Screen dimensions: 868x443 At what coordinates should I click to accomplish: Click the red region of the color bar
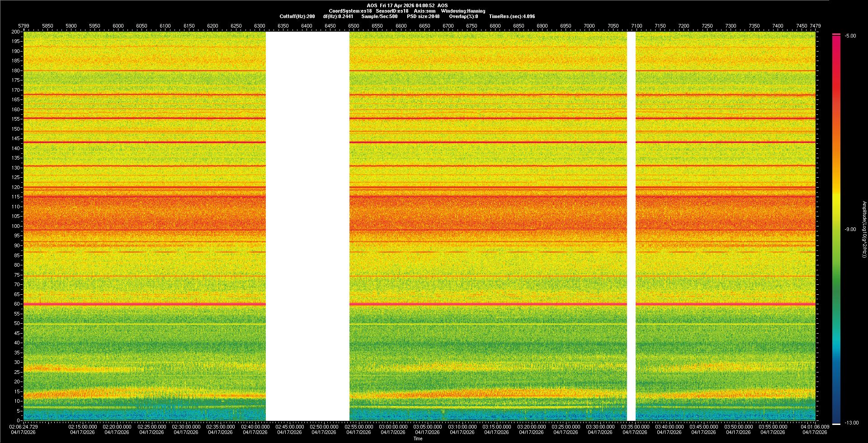tap(836, 90)
